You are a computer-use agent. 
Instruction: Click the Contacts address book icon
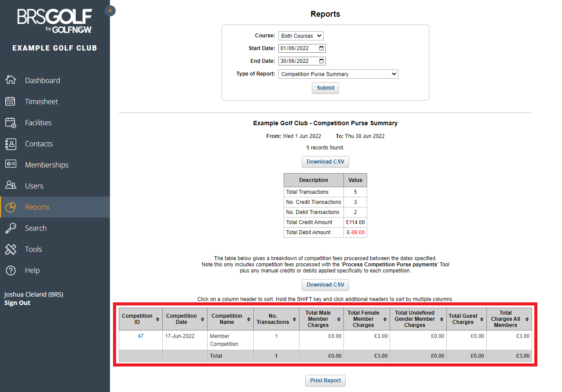pyautogui.click(x=11, y=143)
